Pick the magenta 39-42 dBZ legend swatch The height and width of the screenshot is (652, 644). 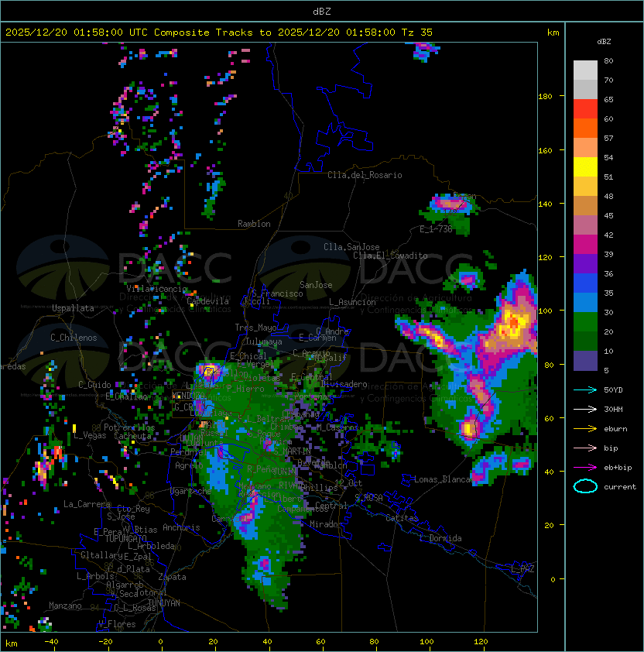(x=585, y=245)
